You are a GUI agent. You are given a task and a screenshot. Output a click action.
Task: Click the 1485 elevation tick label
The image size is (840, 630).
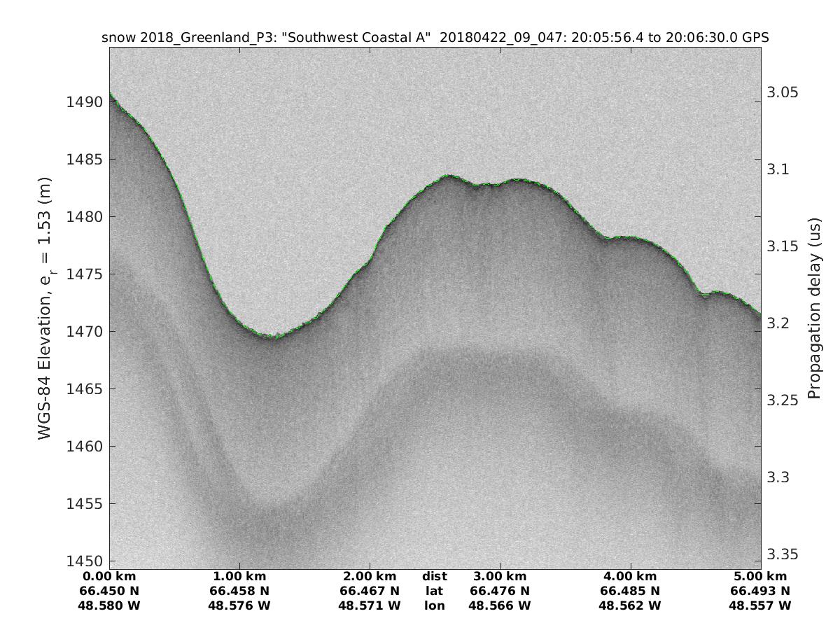pyautogui.click(x=84, y=160)
